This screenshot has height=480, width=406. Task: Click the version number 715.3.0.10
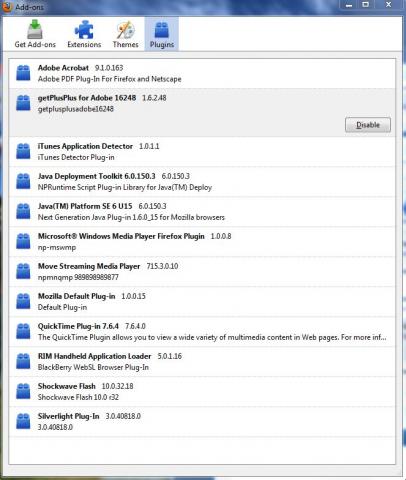point(162,266)
